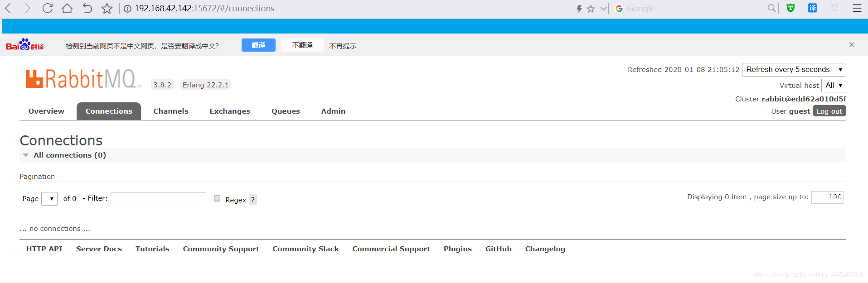Screen dimensions: 868x283
Task: Click the Pagination label
Action: point(37,177)
